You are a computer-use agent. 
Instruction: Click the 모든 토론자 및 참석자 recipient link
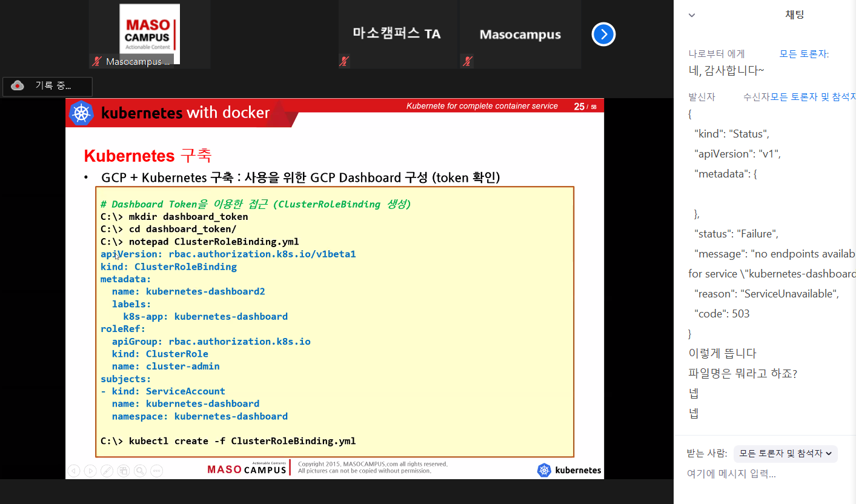point(813,97)
